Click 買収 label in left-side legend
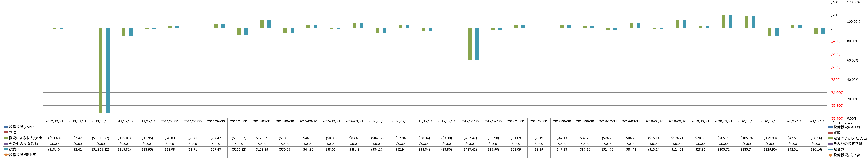868x158 pixels. pos(13,132)
